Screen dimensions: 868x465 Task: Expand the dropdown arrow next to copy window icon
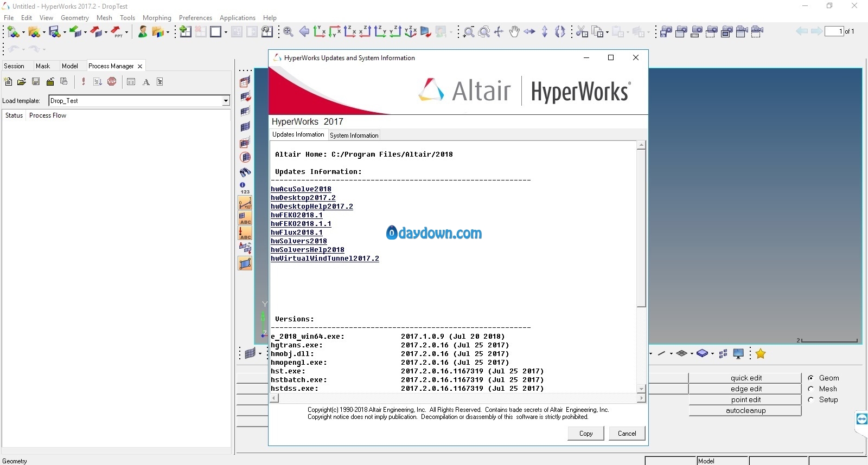click(607, 33)
